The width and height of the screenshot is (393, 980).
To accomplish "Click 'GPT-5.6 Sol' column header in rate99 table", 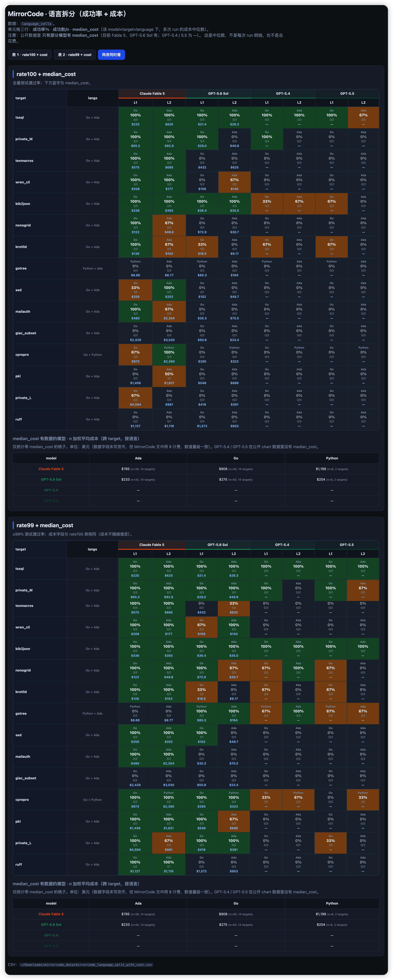I will (217, 545).
